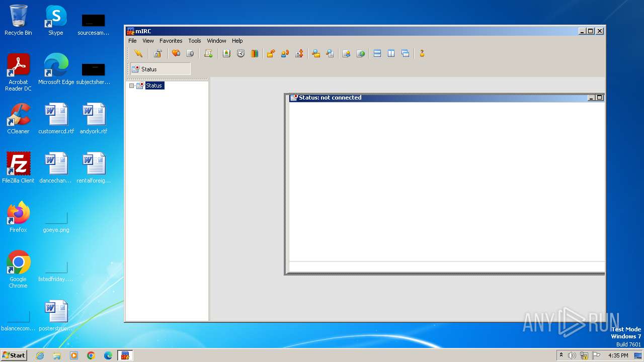Open mIRC Options via hammer icon
Viewport: 644px width, 362px height.
tap(157, 53)
